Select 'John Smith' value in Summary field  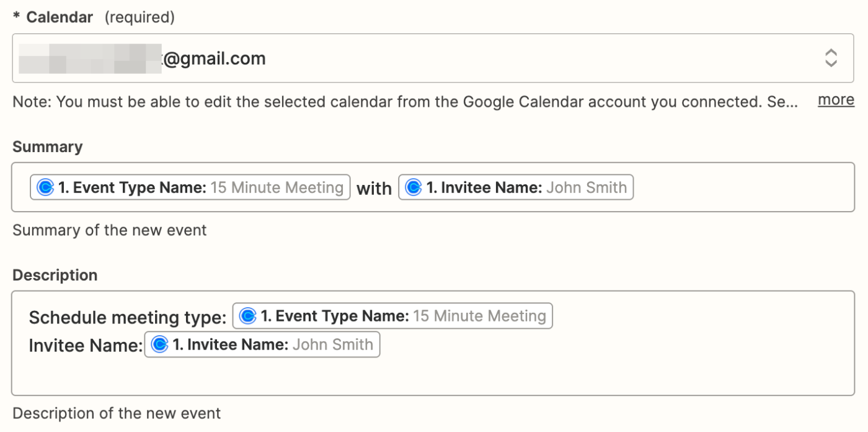coord(586,187)
